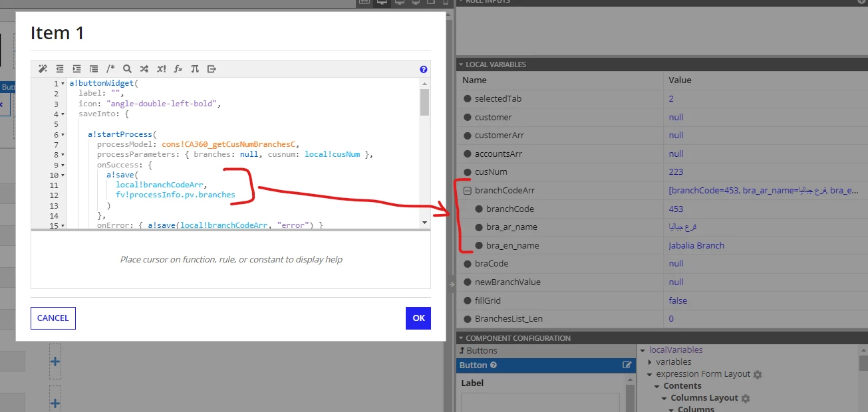Click the x! toolbar icon
The height and width of the screenshot is (412, 868).
tap(161, 68)
